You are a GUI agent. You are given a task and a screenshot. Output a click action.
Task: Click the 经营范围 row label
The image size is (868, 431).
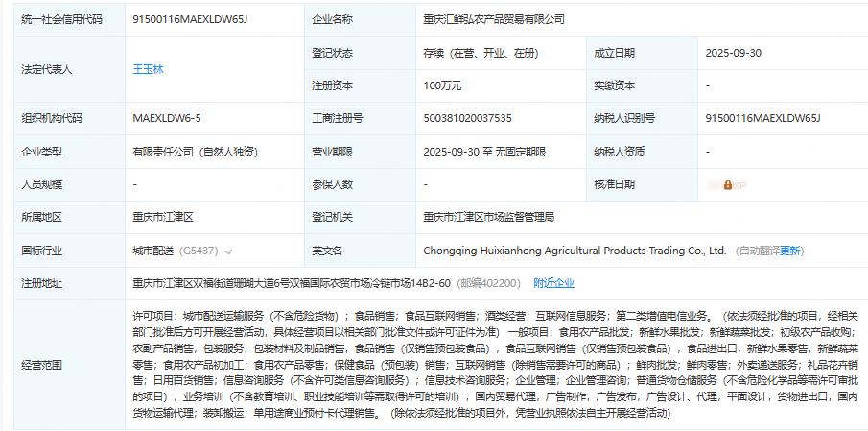tap(41, 365)
